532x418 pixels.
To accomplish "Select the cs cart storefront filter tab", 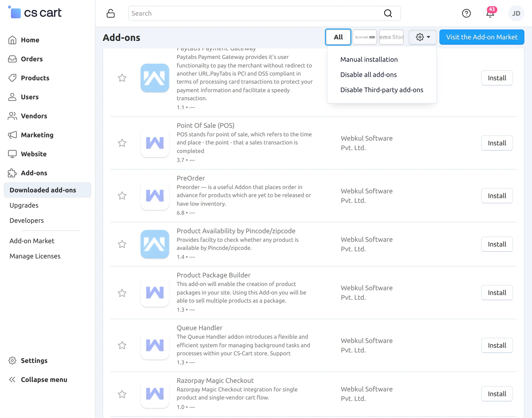I will pos(365,37).
